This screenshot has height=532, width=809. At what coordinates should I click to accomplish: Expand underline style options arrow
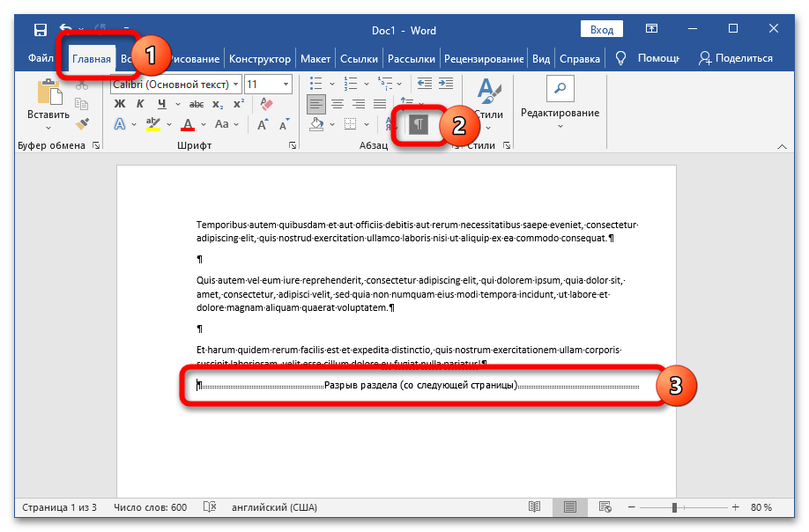(x=178, y=104)
